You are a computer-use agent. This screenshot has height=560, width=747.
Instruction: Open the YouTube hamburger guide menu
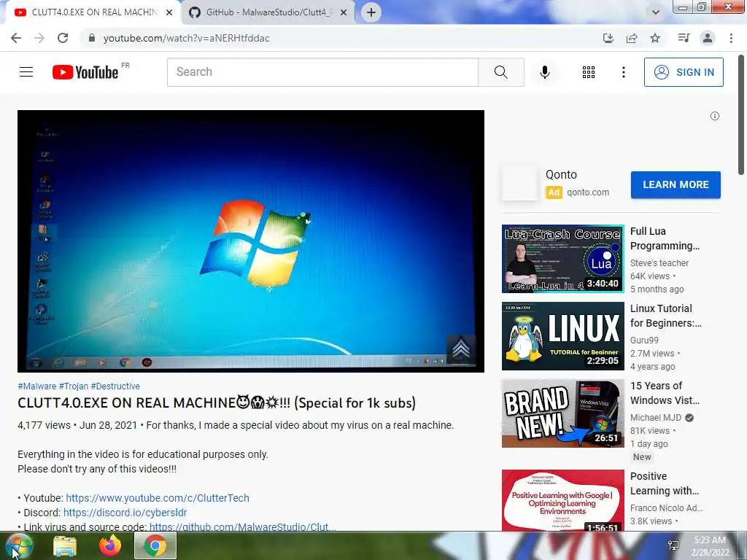[x=26, y=72]
